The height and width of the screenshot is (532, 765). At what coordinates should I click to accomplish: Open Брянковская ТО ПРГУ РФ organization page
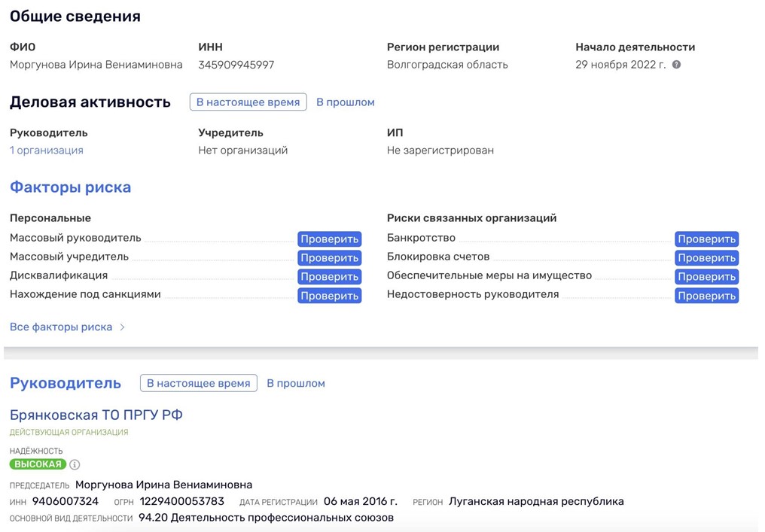tap(96, 415)
